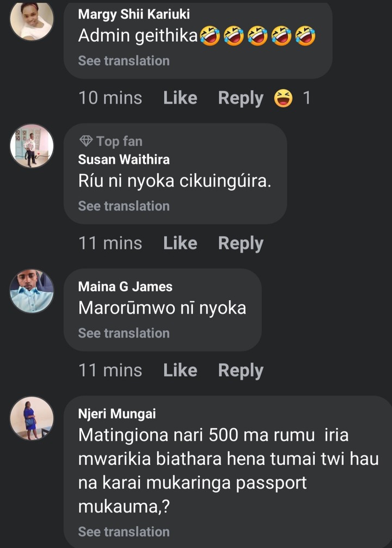This screenshot has height=548, width=392.
Task: Reply to Margy Shii Kariuki's comment
Action: tap(240, 98)
